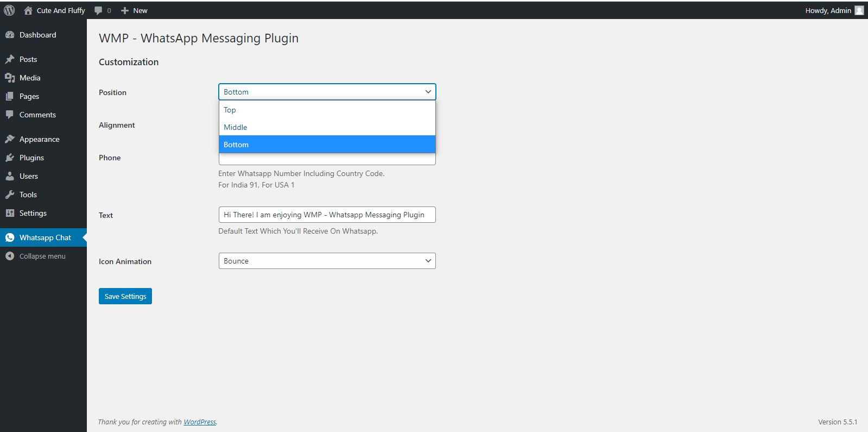Click the WordPress logo icon
868x432 pixels.
[9, 10]
